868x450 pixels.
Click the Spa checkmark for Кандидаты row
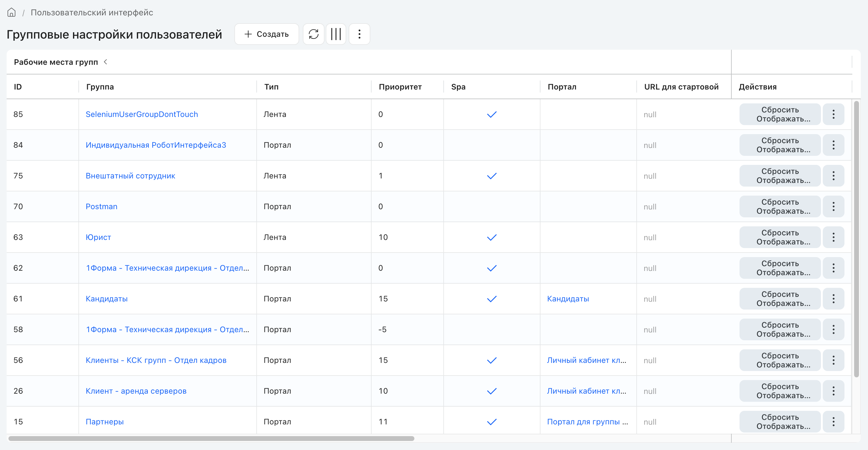[x=492, y=299]
